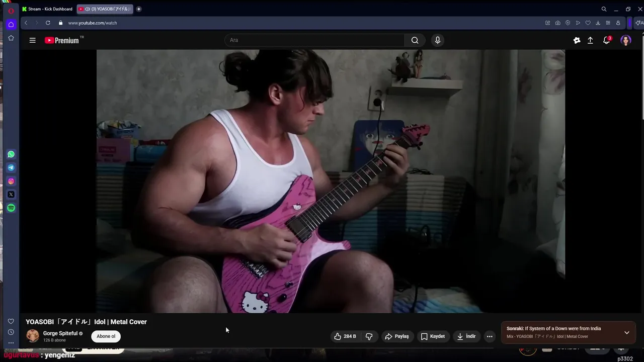Screen dimensions: 644x362
Task: Open the Opera main menu logo
Action: 11,11
